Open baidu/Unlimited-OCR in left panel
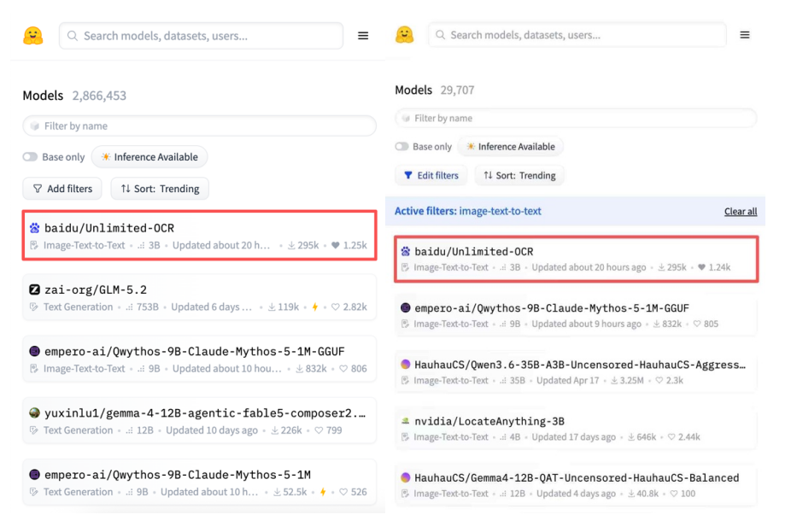The height and width of the screenshot is (532, 797). [199, 236]
